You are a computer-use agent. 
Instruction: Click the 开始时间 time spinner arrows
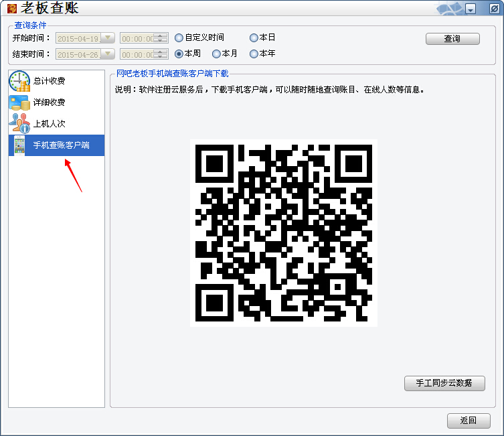[161, 38]
